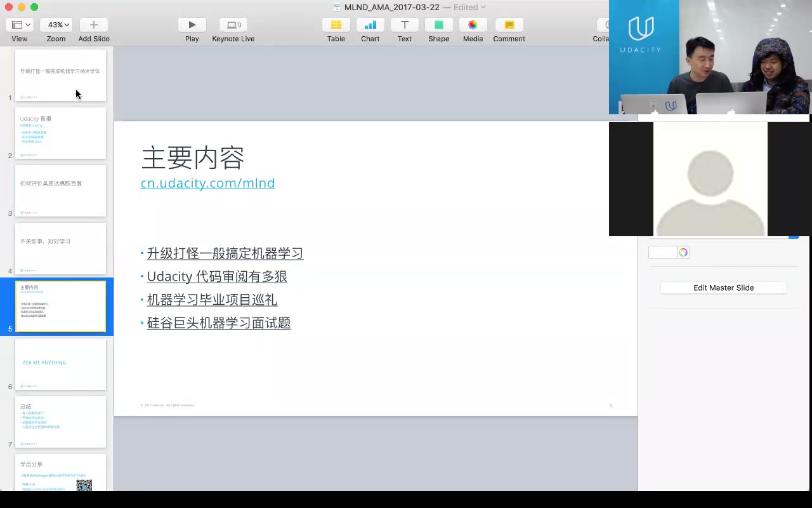Click bullet Udacity 代码审阅有多狠
812x508 pixels.
click(x=217, y=277)
